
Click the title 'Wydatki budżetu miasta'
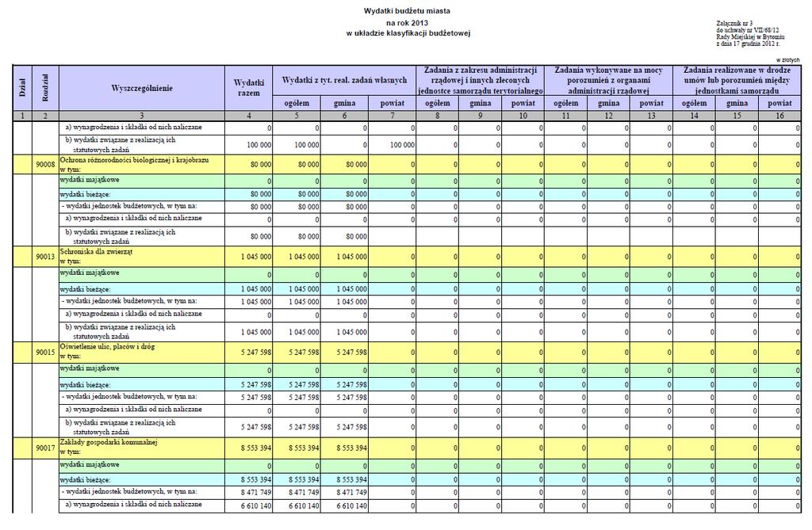[407, 11]
